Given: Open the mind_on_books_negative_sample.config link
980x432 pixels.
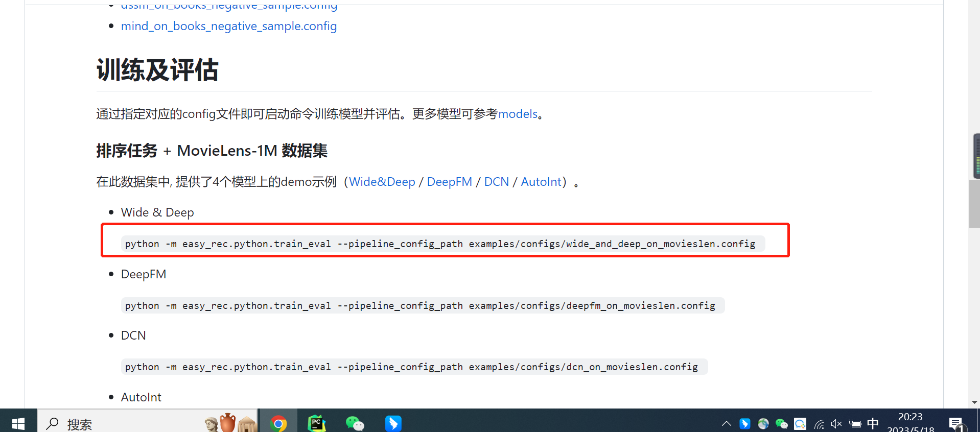Looking at the screenshot, I should (x=229, y=26).
